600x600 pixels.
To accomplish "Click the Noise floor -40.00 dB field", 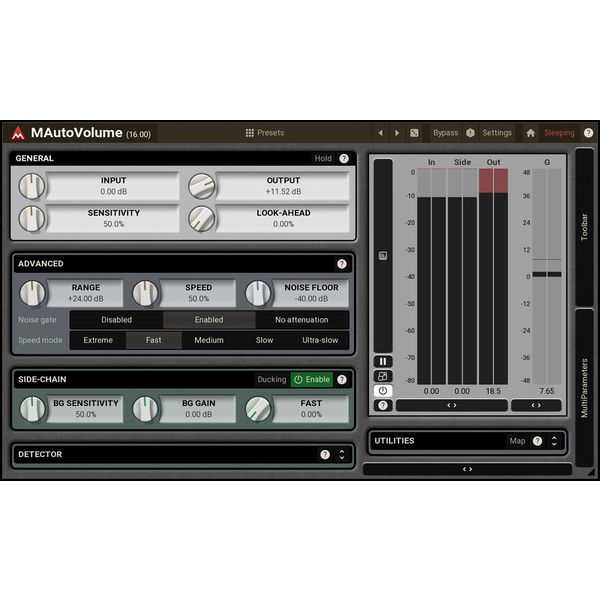I will [x=311, y=293].
